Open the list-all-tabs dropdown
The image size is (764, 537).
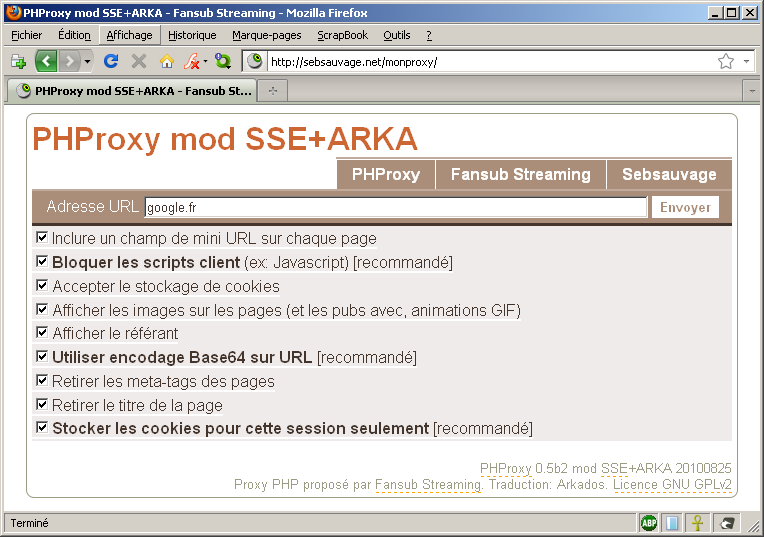[x=751, y=90]
